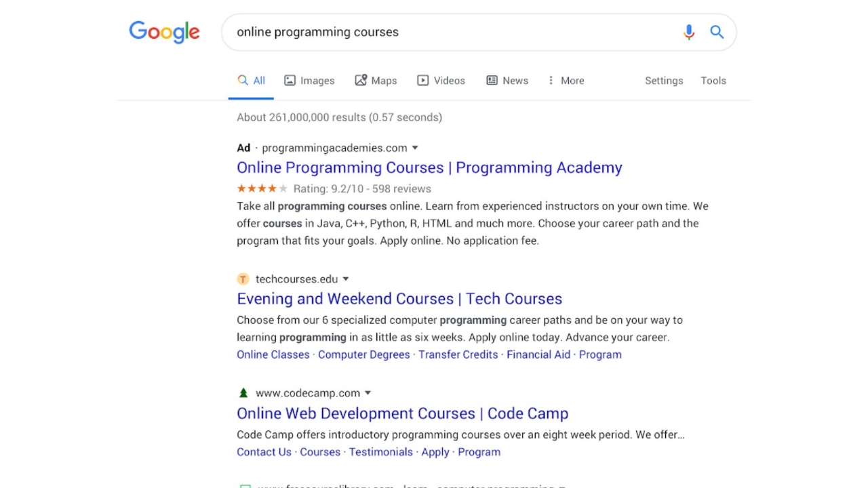868x488 pixels.
Task: Open the More options menu
Action: [x=566, y=81]
